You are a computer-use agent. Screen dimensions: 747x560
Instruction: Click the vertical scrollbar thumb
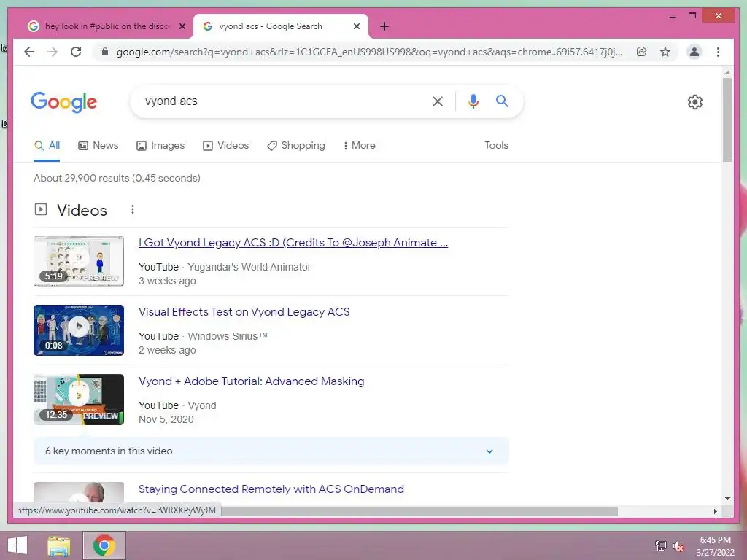tap(727, 120)
